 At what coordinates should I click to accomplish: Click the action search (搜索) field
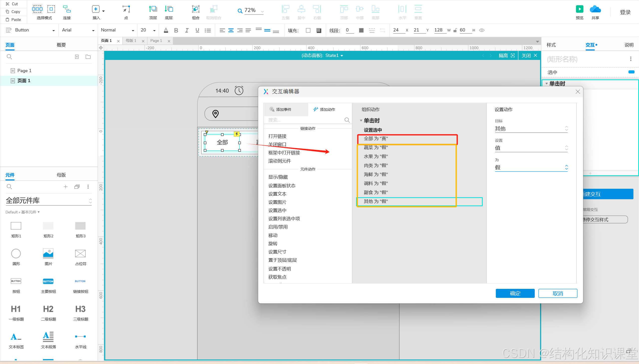pos(308,120)
